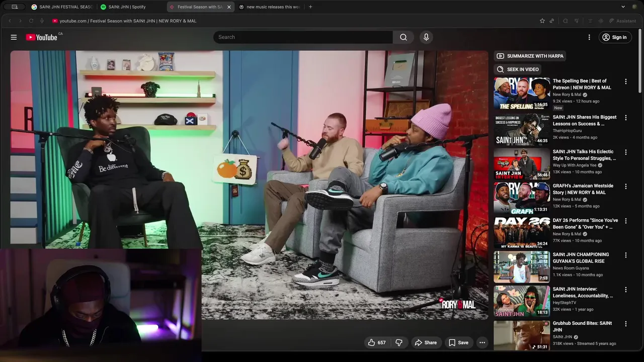The height and width of the screenshot is (362, 644).
Task: Click SEEK IN VIDEO
Action: click(518, 69)
